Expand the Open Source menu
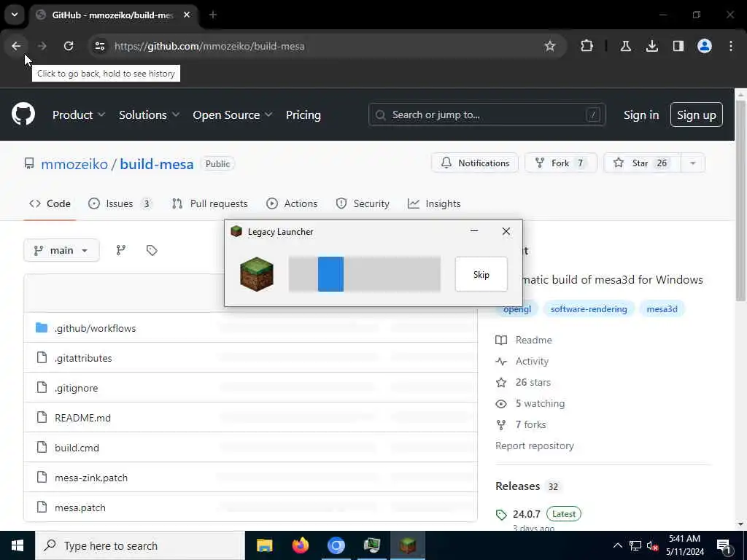The width and height of the screenshot is (747, 560). tap(233, 114)
